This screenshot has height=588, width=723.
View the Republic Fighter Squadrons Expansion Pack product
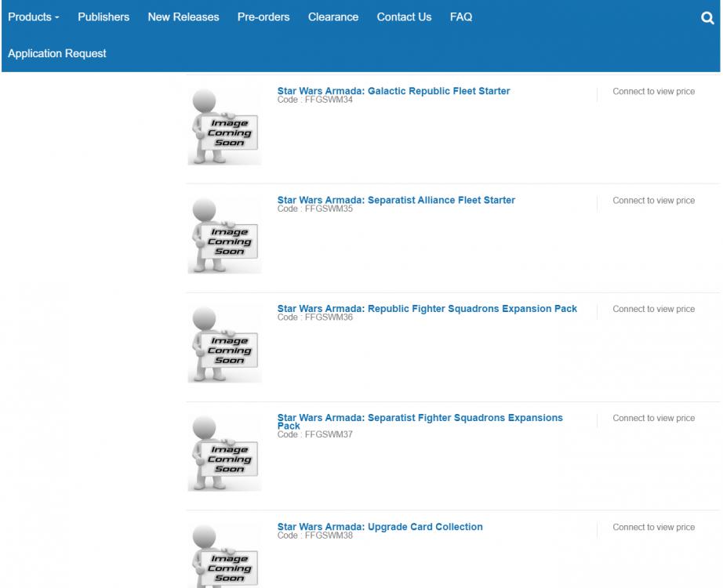(426, 308)
